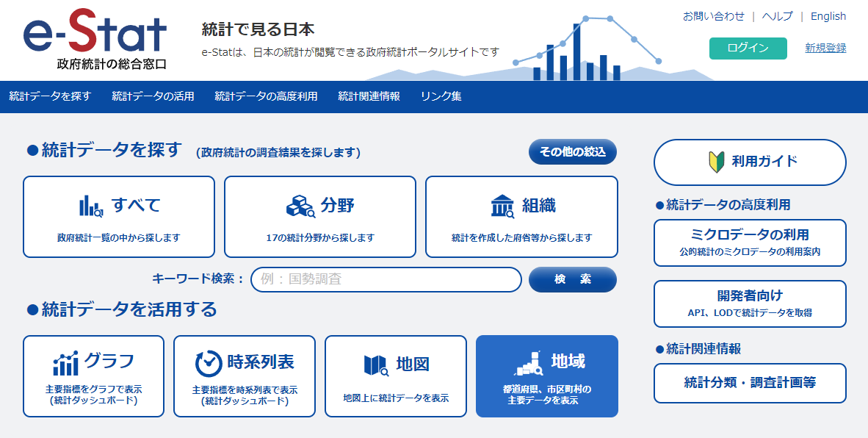Open the 統計データの高度利用 menu
This screenshot has height=438, width=868.
266,96
